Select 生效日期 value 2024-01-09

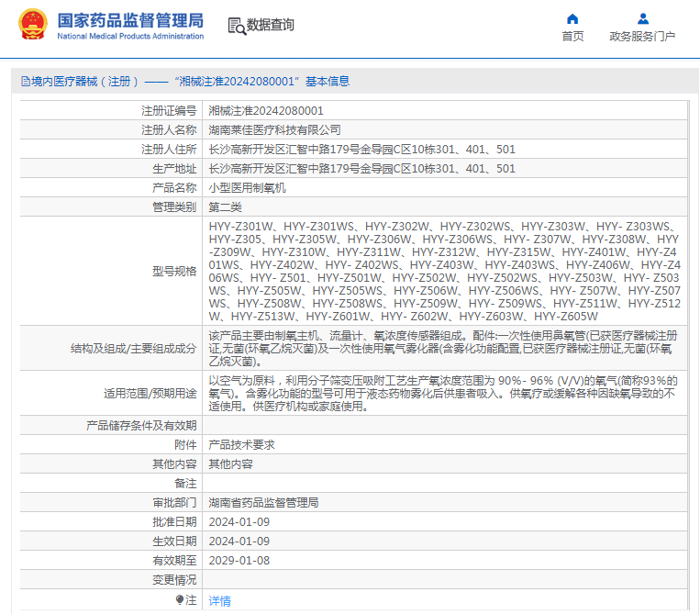(x=239, y=541)
